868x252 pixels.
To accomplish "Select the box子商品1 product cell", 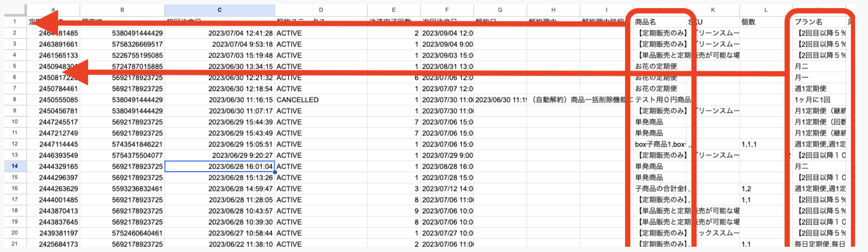I will coord(660,144).
